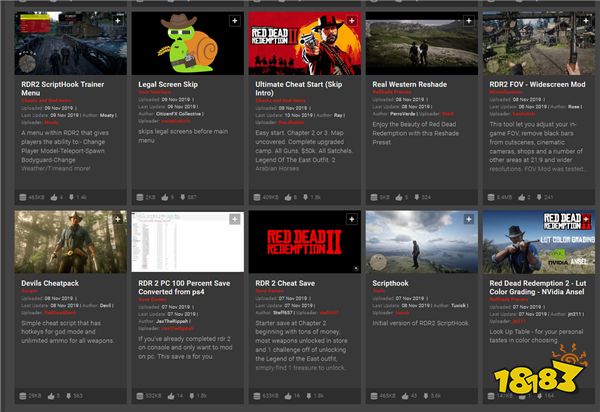Click the plus icon on Scripthook card image
Screen dimensions: 600x412
tap(467, 220)
